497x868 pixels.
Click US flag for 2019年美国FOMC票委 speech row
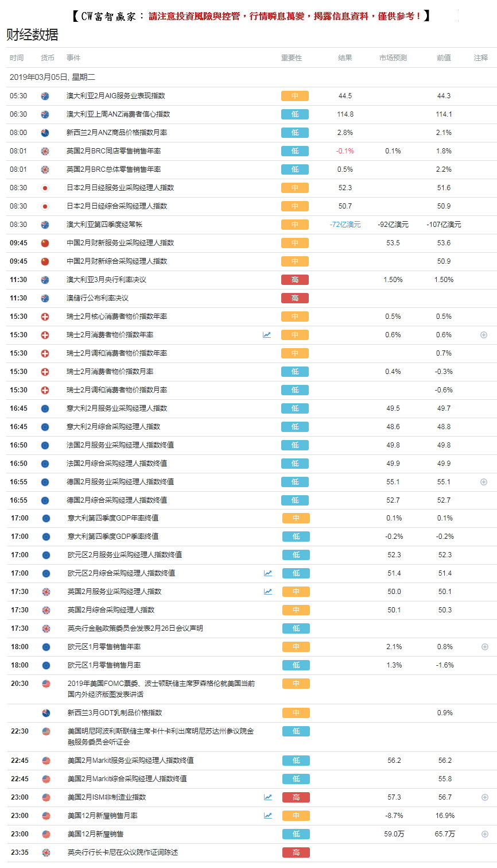(x=46, y=684)
